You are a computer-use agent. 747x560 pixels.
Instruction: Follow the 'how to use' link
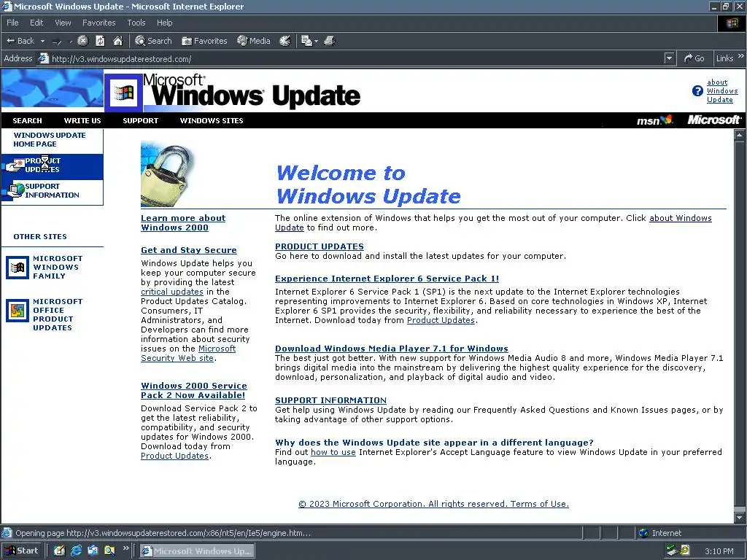333,452
